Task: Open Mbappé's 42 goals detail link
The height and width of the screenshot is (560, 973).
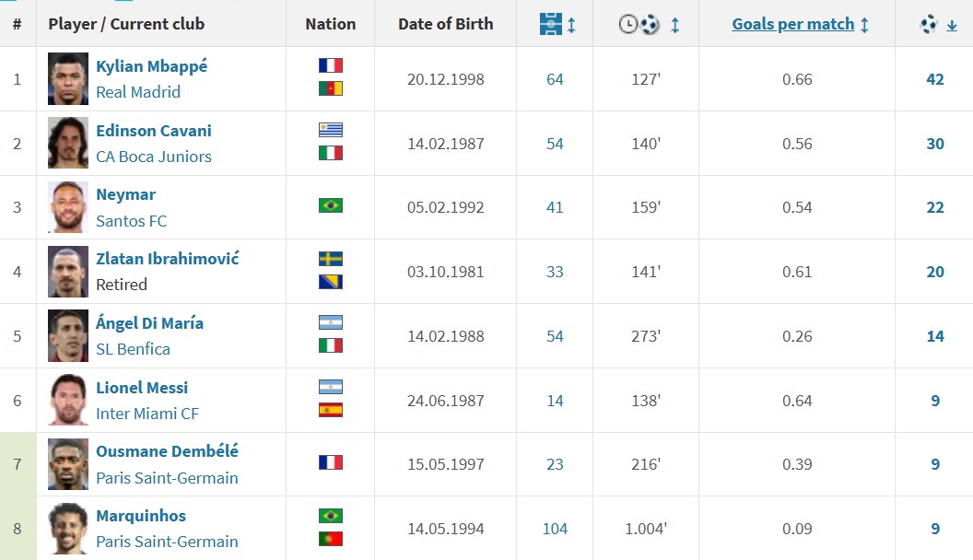Action: tap(935, 79)
